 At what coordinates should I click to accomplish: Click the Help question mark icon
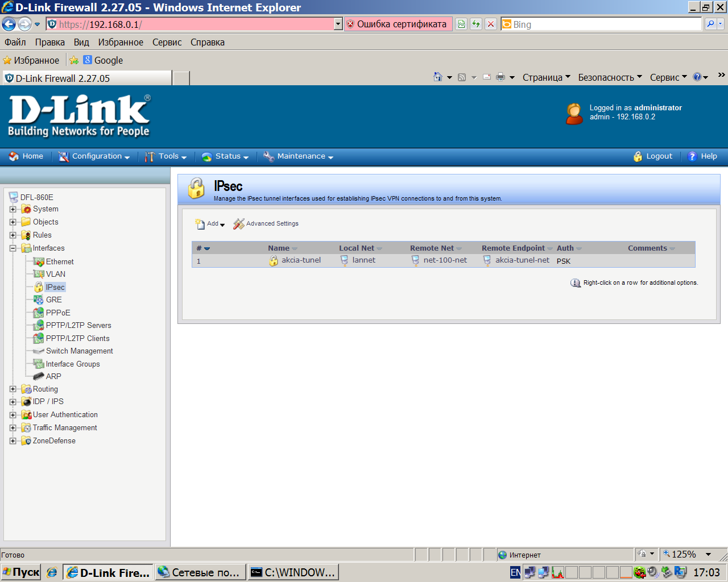click(x=692, y=156)
